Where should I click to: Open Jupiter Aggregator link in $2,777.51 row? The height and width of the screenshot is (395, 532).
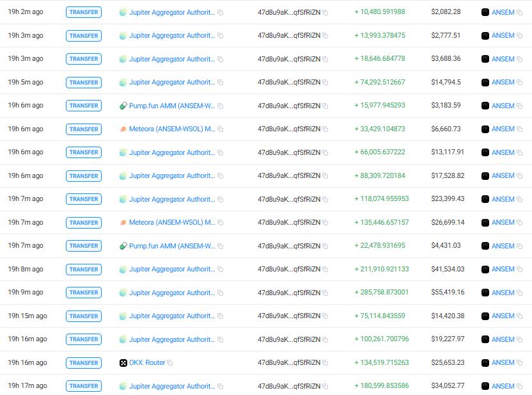[x=172, y=35]
